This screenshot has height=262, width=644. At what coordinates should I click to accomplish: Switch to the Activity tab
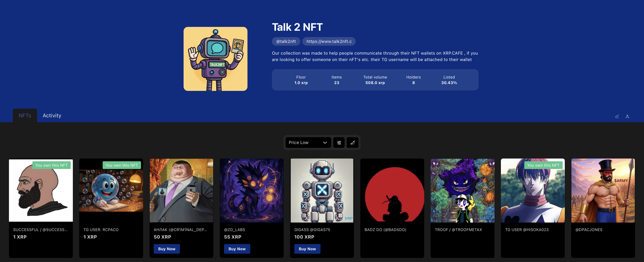coord(52,115)
